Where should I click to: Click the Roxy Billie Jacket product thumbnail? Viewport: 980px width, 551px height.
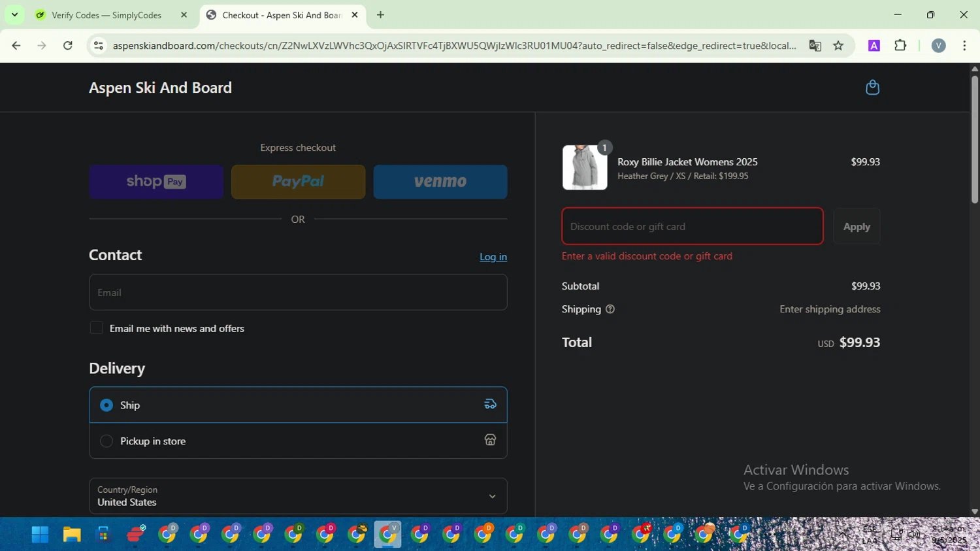(585, 167)
